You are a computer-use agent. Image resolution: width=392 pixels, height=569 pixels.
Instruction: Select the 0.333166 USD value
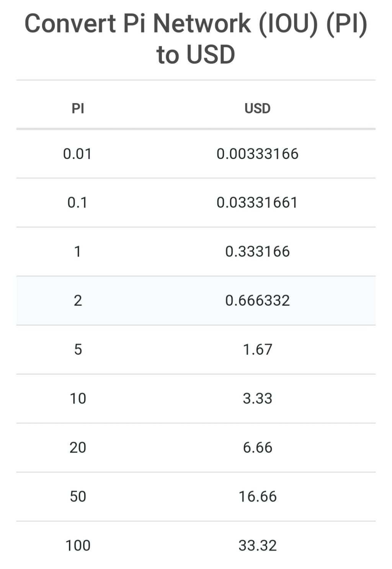257,251
